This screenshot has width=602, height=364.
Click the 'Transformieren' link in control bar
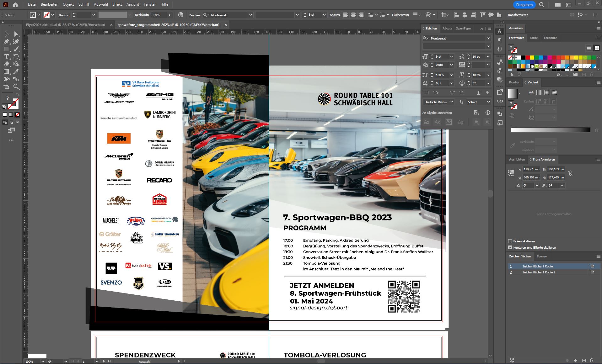(x=518, y=15)
